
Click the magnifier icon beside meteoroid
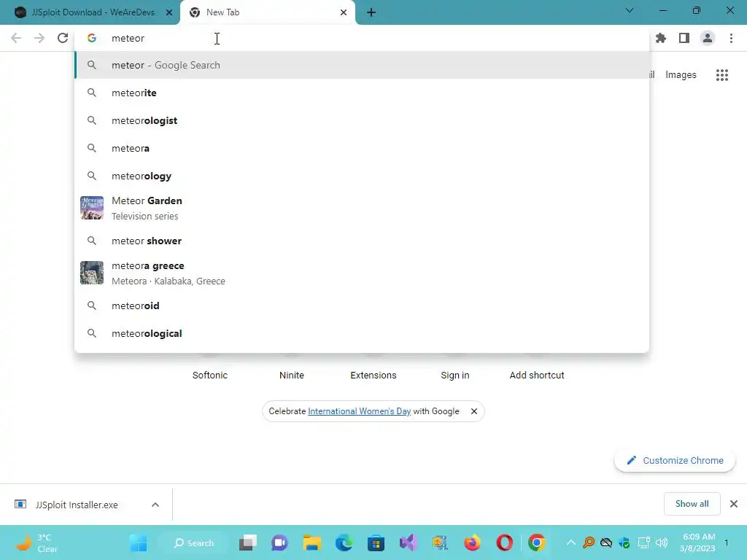tap(92, 306)
